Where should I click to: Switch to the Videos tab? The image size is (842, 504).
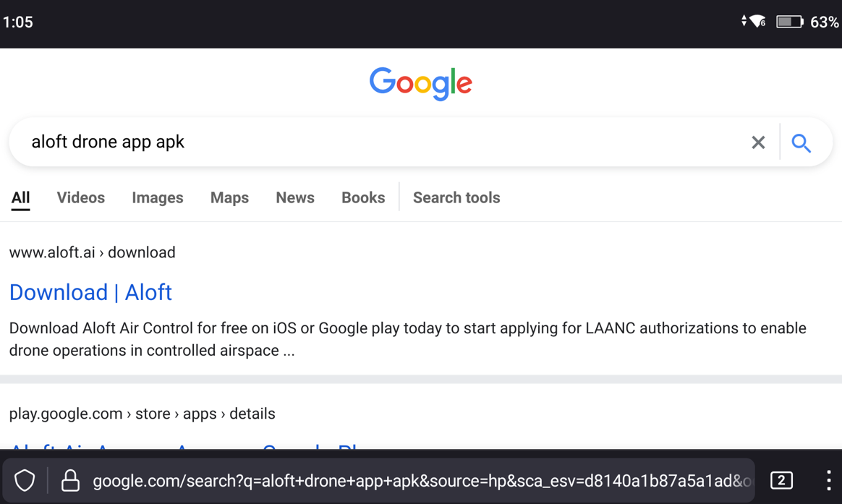pyautogui.click(x=80, y=197)
